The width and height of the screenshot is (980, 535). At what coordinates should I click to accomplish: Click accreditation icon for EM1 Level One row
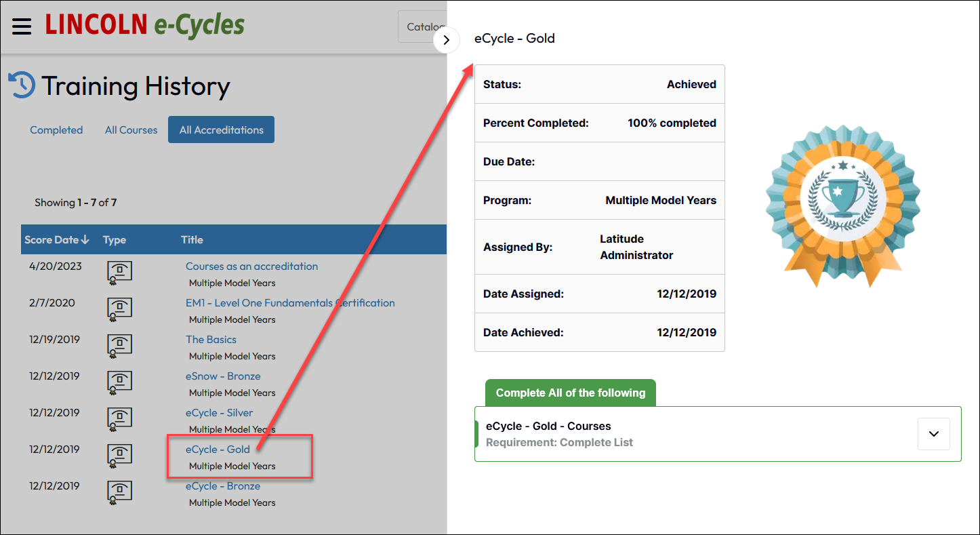(x=119, y=309)
